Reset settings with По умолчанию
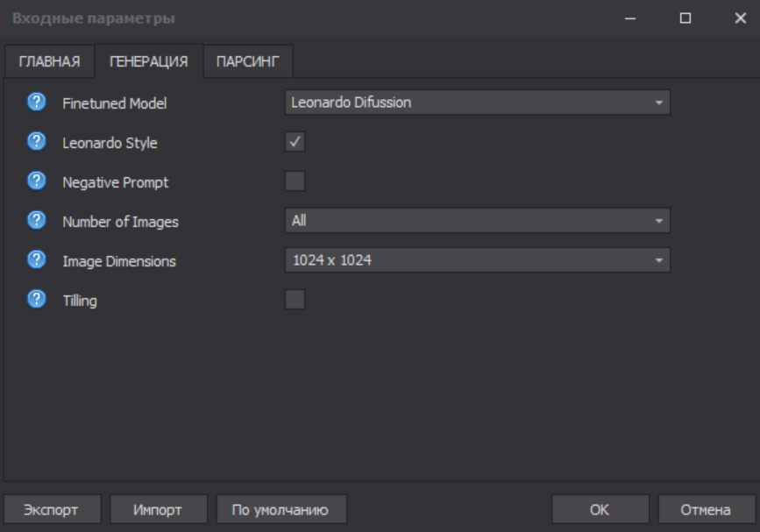Screen dimensions: 760x532 (281, 509)
